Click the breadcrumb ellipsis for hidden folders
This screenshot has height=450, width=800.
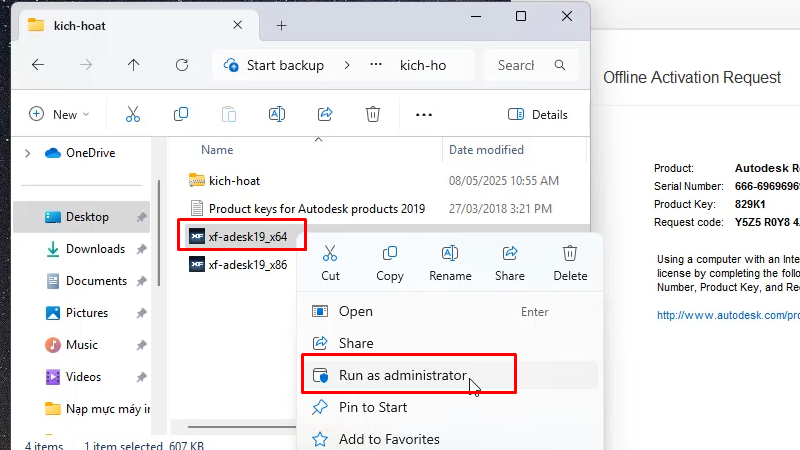376,65
